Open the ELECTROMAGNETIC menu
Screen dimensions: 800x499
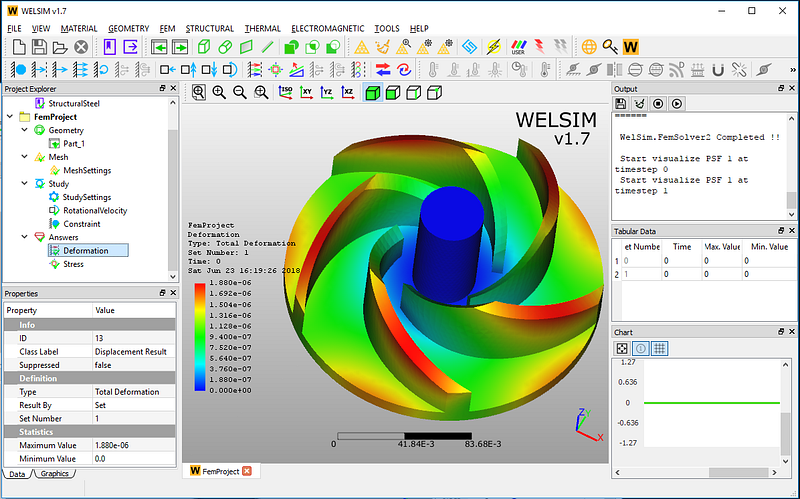coord(328,29)
